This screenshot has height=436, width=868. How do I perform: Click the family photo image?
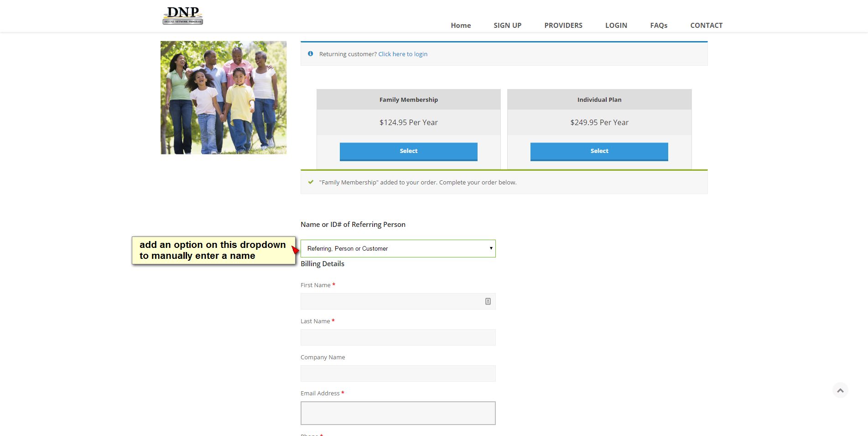pyautogui.click(x=223, y=98)
